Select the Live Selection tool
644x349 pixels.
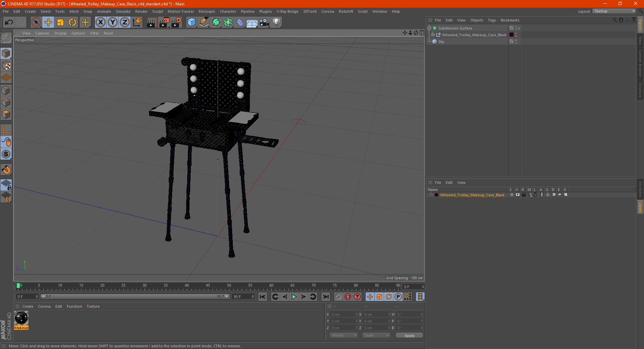[x=36, y=22]
